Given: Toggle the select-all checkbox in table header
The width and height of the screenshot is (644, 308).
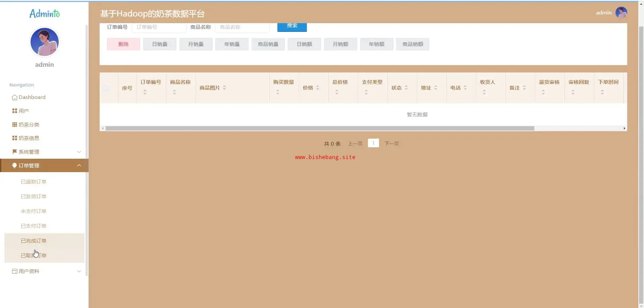Looking at the screenshot, I should pyautogui.click(x=106, y=88).
